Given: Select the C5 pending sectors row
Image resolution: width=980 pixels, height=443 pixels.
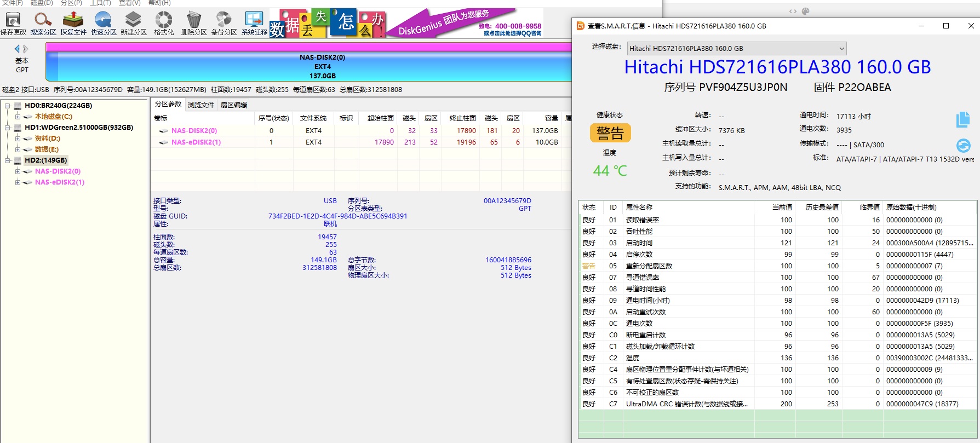Looking at the screenshot, I should (777, 381).
